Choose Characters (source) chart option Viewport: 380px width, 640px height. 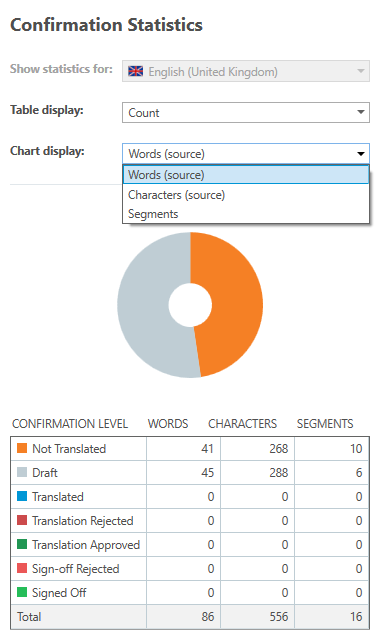pyautogui.click(x=246, y=195)
